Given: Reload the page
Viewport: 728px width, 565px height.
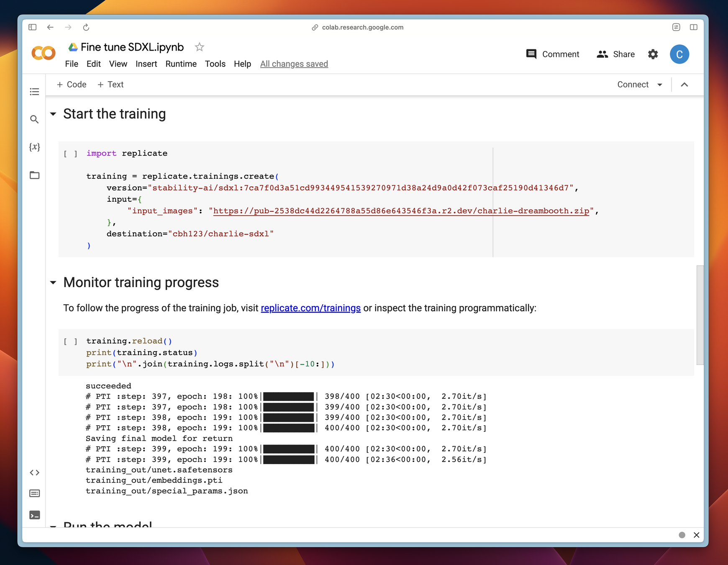Looking at the screenshot, I should 86,27.
